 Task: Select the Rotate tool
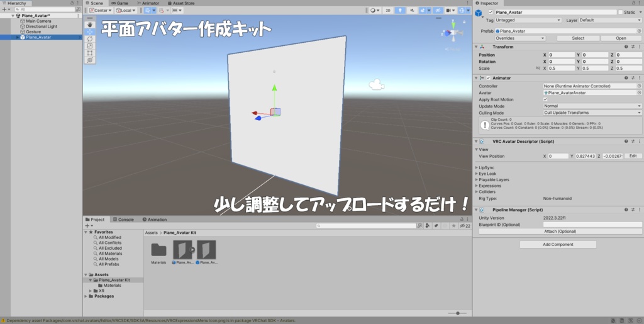[89, 38]
